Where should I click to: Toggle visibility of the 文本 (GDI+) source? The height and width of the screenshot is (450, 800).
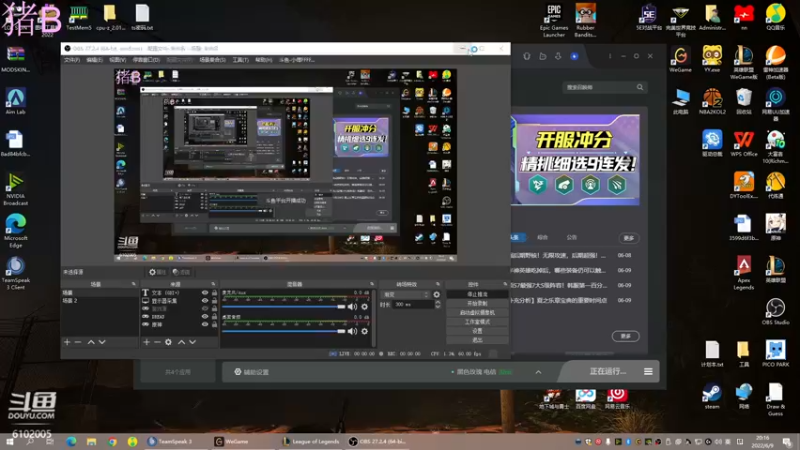click(x=205, y=293)
